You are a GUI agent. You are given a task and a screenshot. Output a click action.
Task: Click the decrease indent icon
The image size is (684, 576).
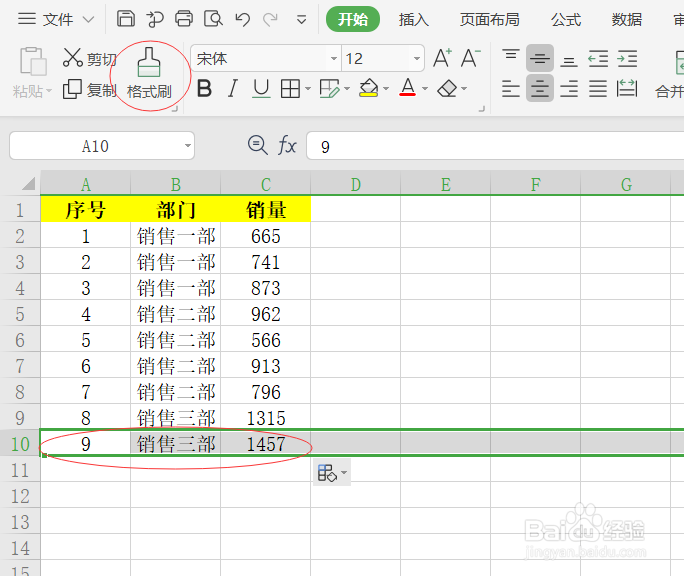(x=598, y=58)
